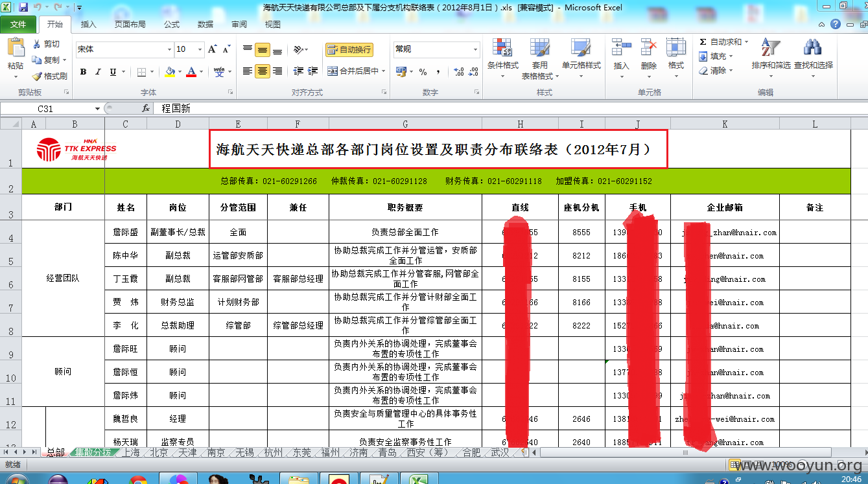Click the Delete cells (删除) icon
868x484 pixels.
click(x=649, y=47)
